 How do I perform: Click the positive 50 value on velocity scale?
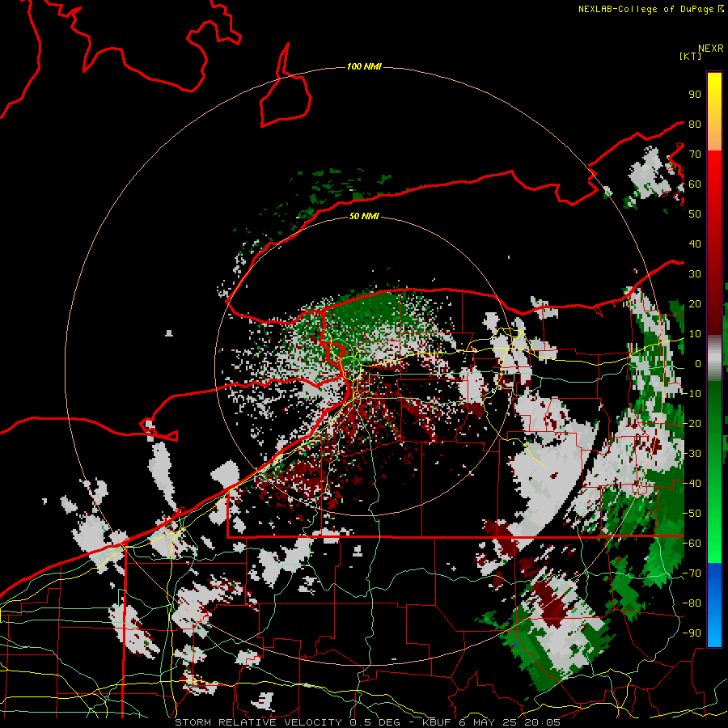tap(695, 214)
